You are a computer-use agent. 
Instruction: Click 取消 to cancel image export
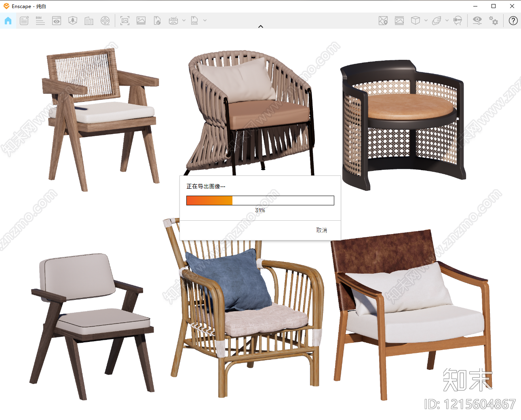click(x=322, y=230)
